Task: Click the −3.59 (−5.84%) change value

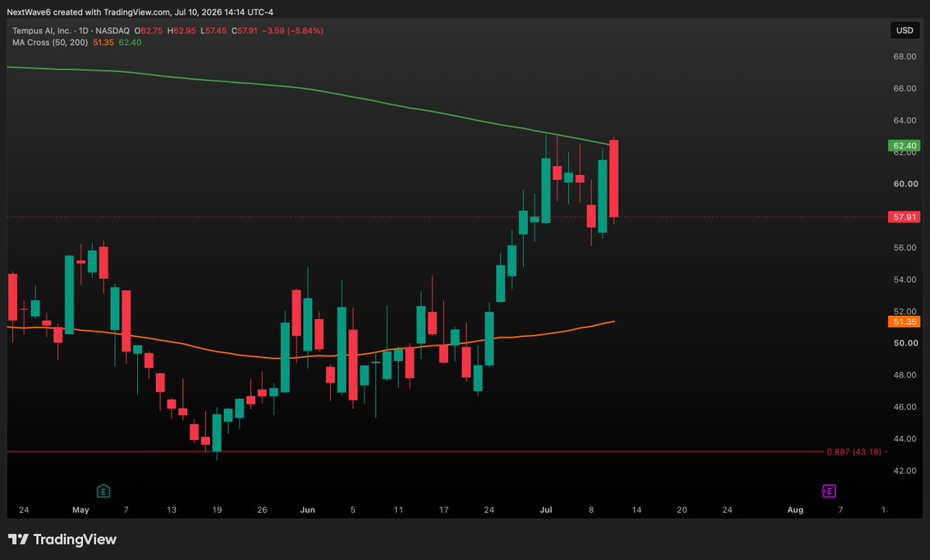Action: point(294,31)
